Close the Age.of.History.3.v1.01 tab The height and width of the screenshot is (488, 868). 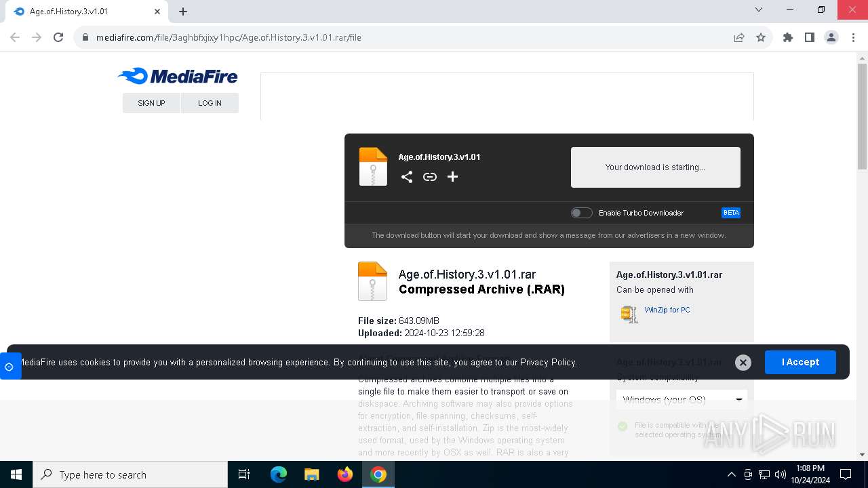click(x=157, y=12)
